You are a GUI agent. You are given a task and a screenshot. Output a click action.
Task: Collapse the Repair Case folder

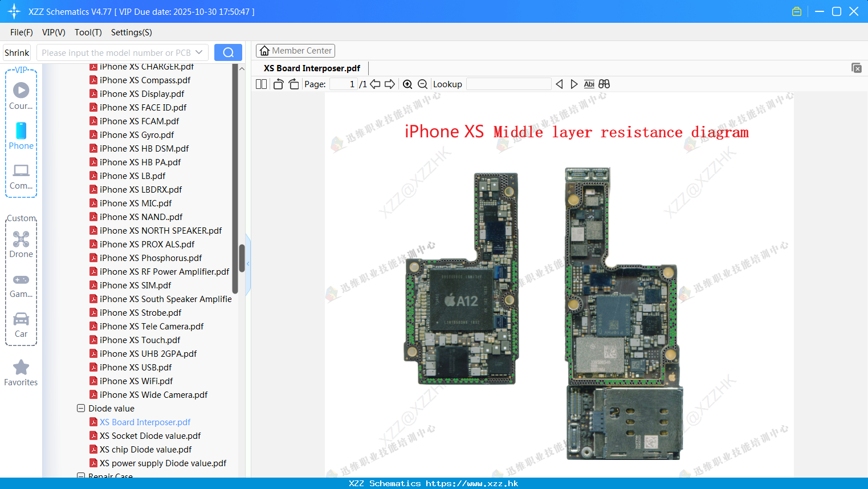click(81, 475)
